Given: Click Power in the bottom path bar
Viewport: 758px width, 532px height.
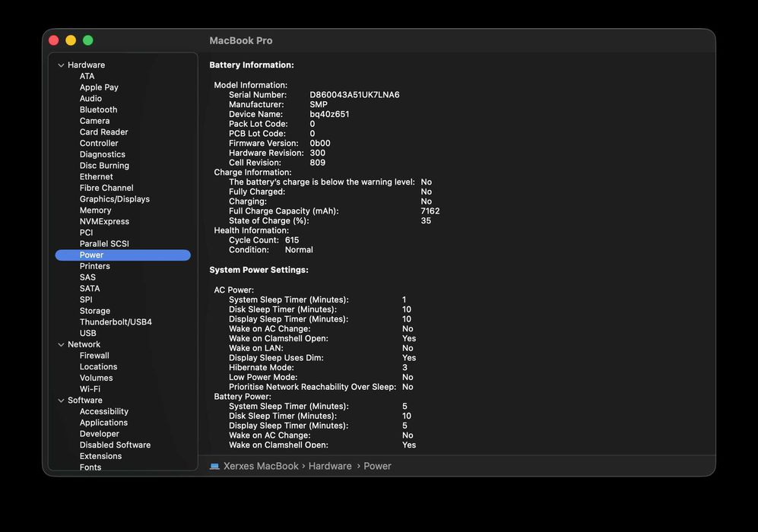Looking at the screenshot, I should [x=378, y=467].
